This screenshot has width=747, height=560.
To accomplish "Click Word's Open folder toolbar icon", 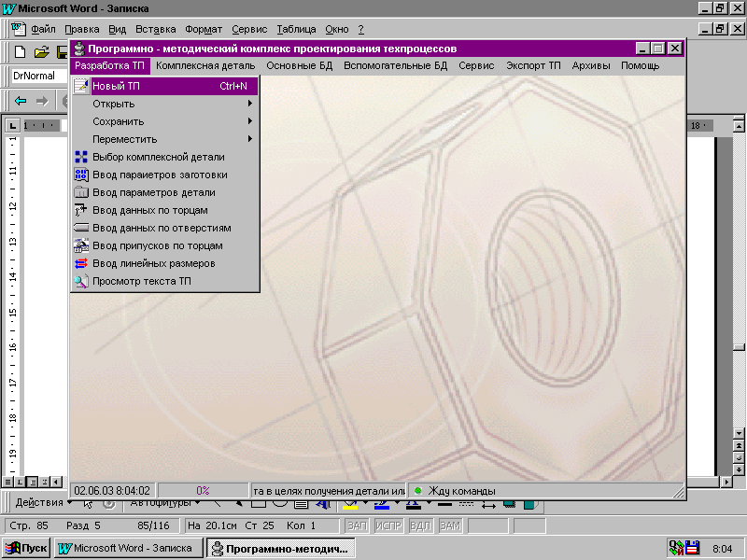I will pos(41,51).
